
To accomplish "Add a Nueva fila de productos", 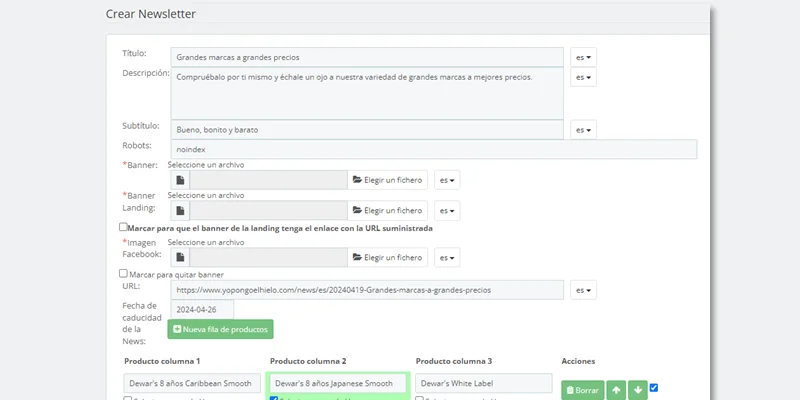I will pyautogui.click(x=220, y=329).
